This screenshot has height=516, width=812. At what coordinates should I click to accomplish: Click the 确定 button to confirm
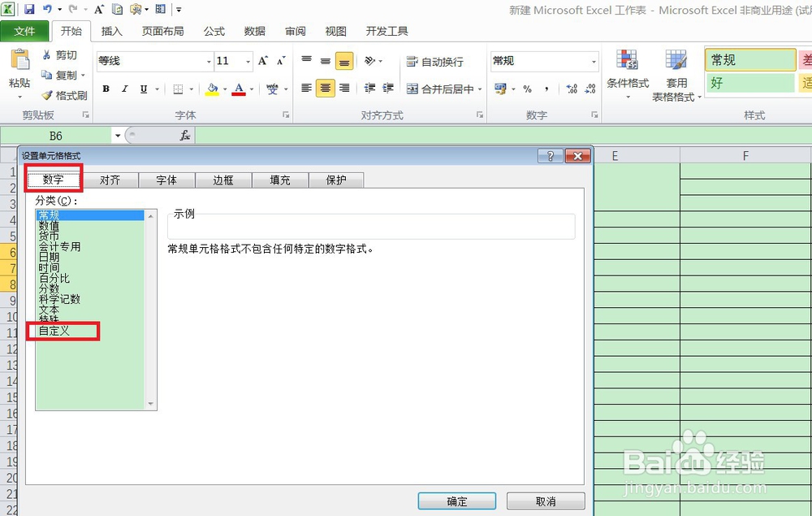click(456, 501)
